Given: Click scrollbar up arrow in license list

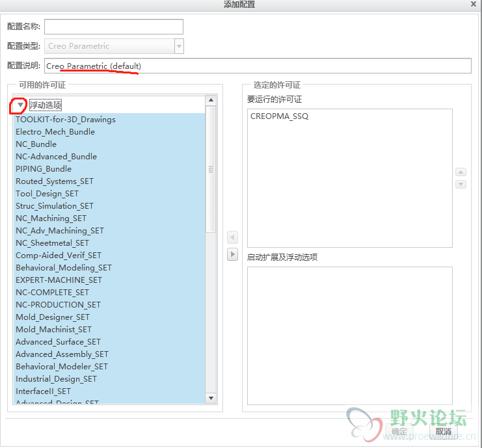Looking at the screenshot, I should [211, 100].
